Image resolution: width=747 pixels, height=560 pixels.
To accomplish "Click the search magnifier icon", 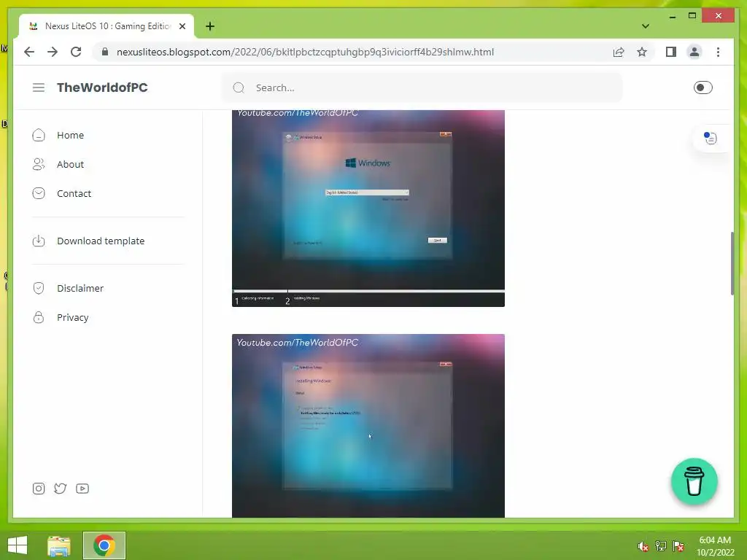I will point(239,87).
